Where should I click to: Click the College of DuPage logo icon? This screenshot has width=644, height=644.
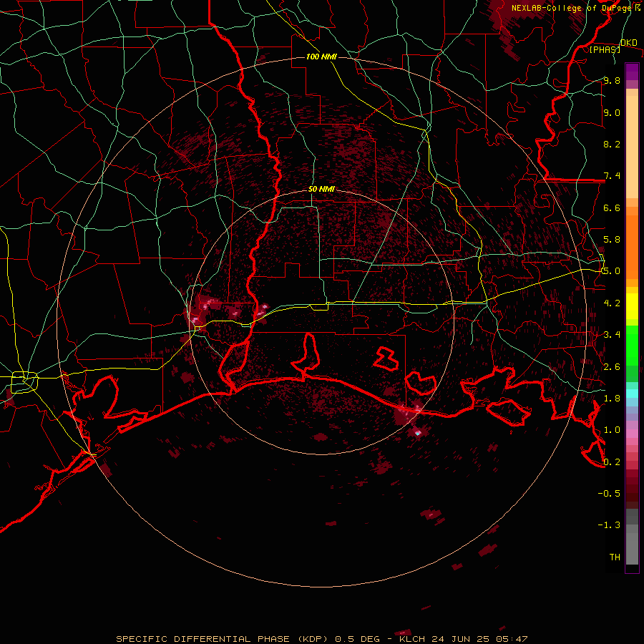pos(638,7)
